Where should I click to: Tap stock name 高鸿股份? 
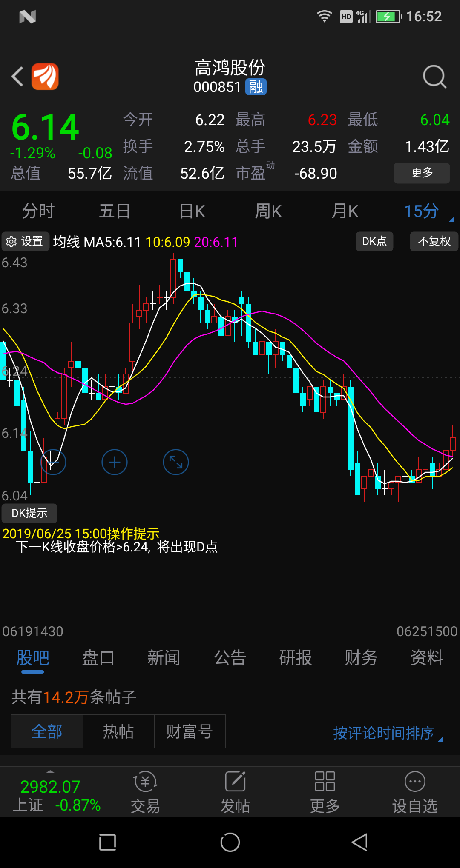click(230, 68)
